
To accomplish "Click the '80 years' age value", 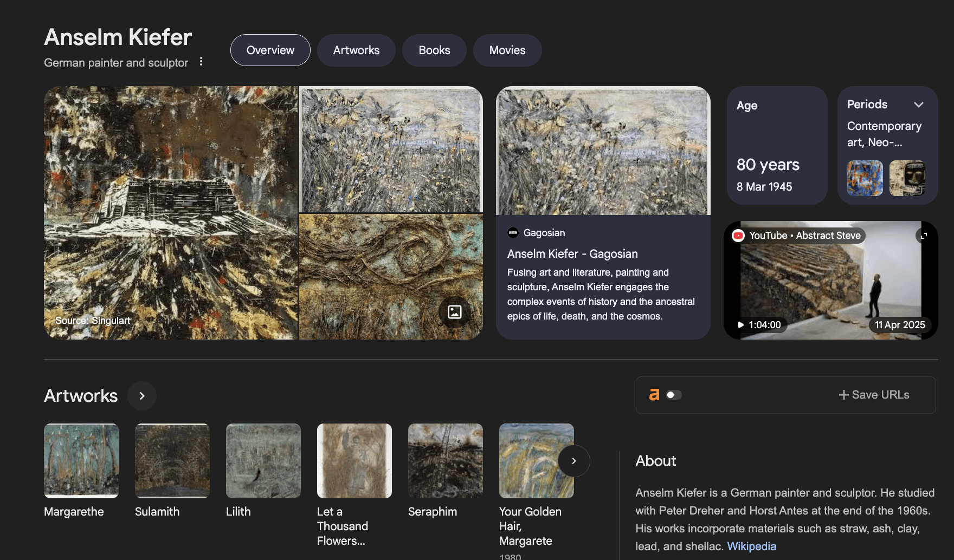I will point(768,165).
